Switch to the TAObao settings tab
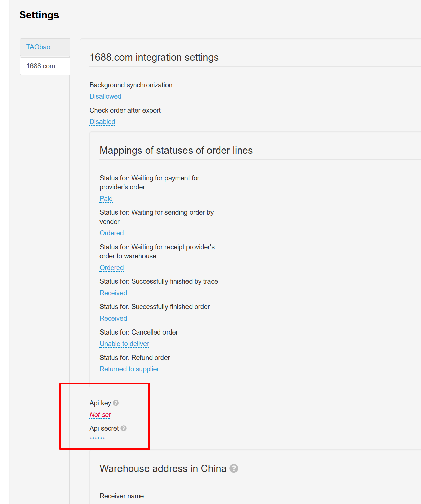This screenshot has width=421, height=504. tap(39, 47)
